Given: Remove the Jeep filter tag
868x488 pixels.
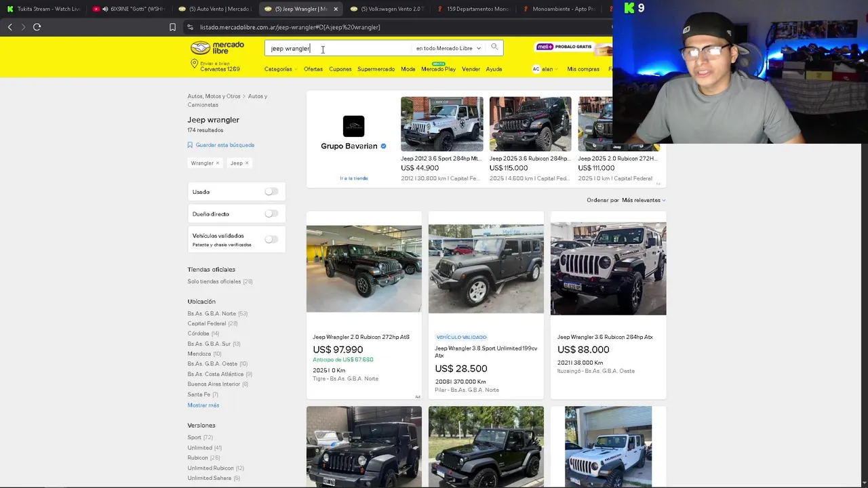Looking at the screenshot, I should pos(247,163).
